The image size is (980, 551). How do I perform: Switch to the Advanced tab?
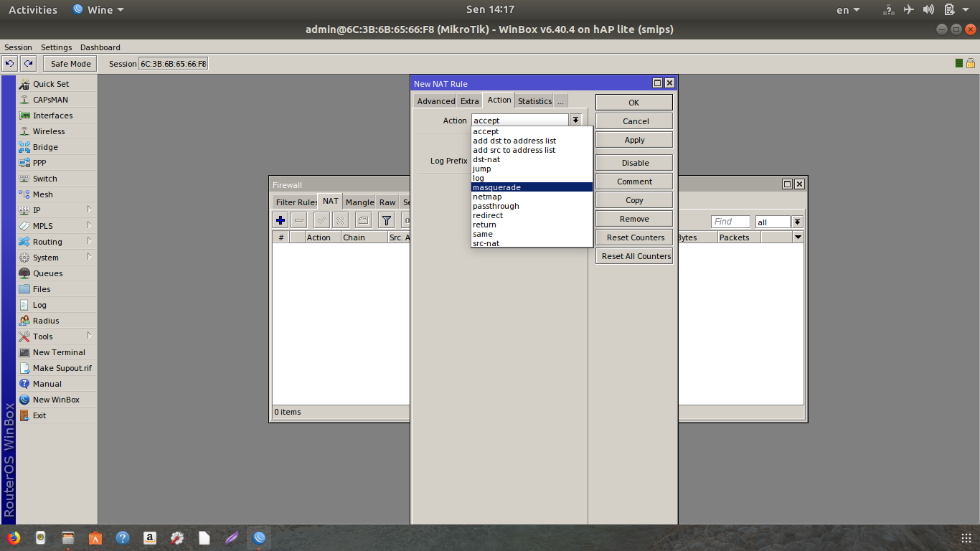436,101
